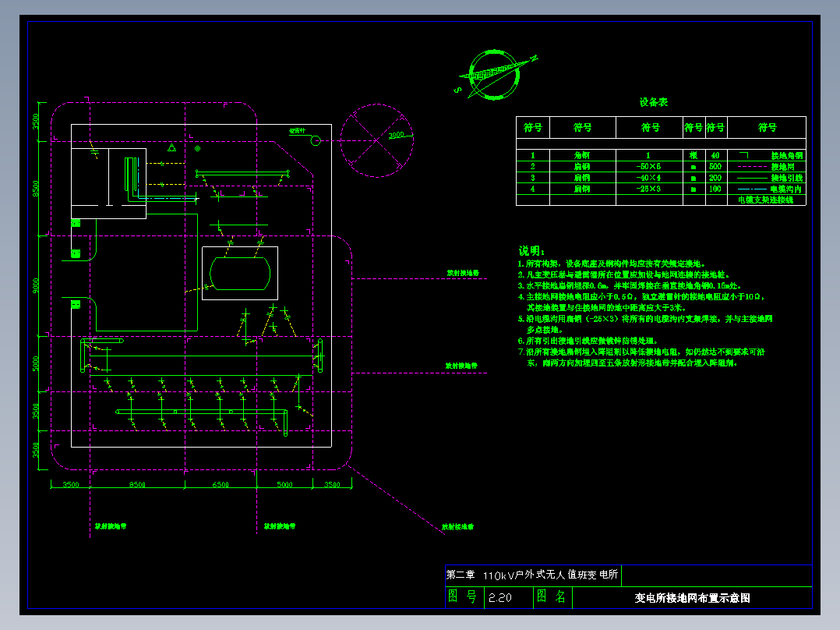Click the 图名 label in title block
This screenshot has width=840, height=630.
[551, 596]
